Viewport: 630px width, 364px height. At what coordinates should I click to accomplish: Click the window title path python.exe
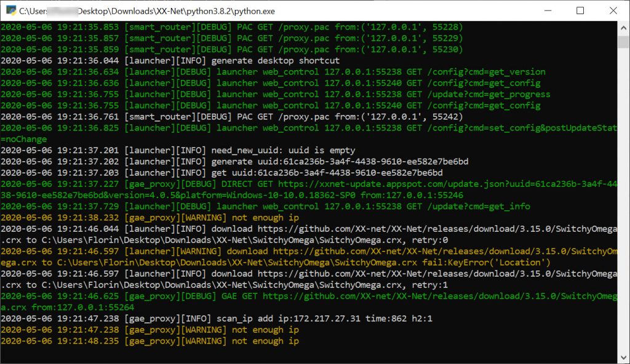coord(147,11)
